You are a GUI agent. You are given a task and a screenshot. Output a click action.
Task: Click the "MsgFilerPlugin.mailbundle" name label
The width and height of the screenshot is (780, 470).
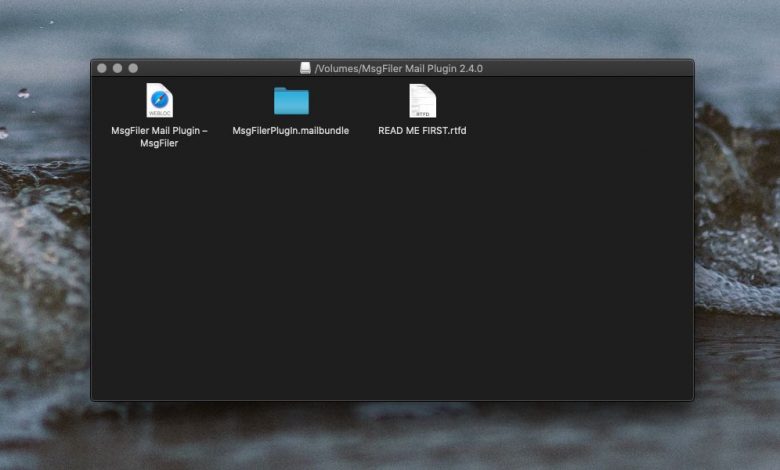pos(291,130)
